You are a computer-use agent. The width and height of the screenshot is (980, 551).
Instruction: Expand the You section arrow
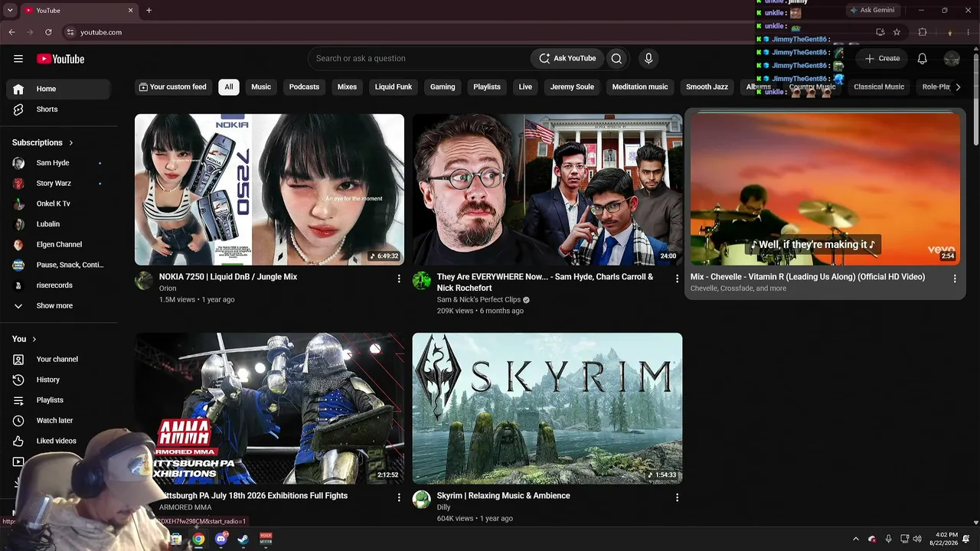[x=34, y=339]
